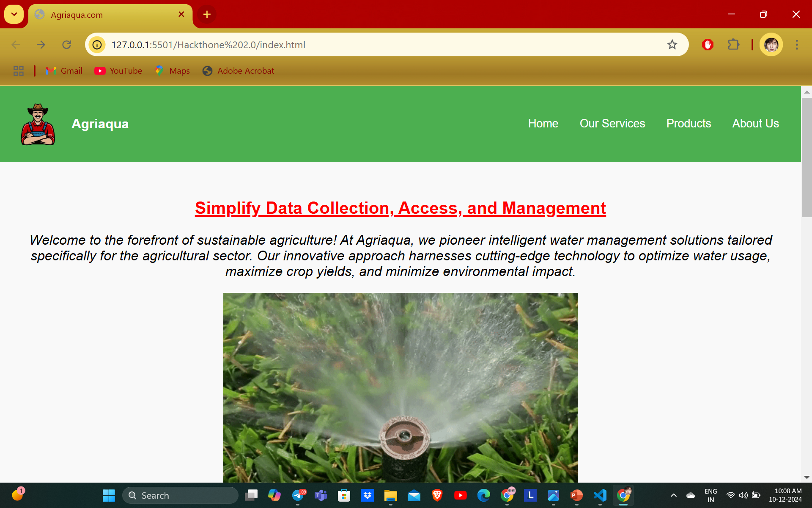Open the Our Services nav item
Viewport: 812px width, 508px height.
tap(612, 123)
